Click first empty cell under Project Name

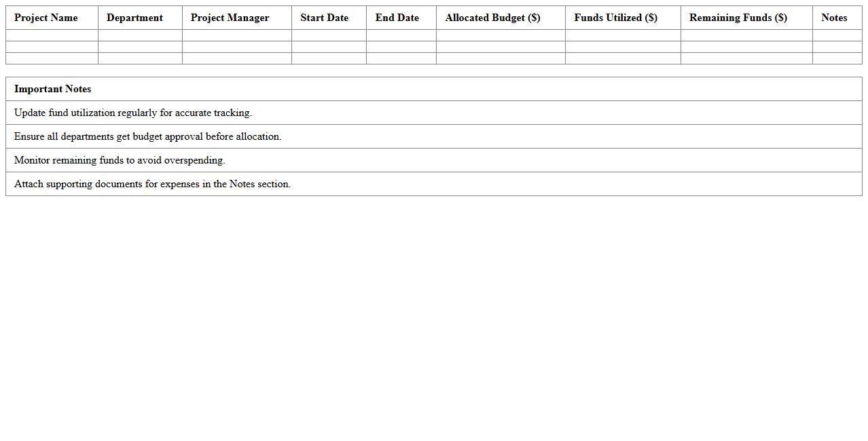click(x=52, y=35)
